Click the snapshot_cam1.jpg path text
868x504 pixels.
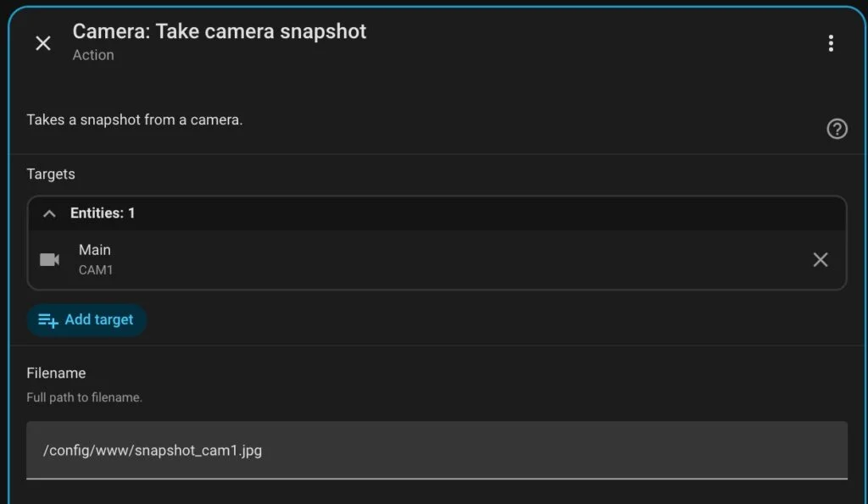coord(153,450)
